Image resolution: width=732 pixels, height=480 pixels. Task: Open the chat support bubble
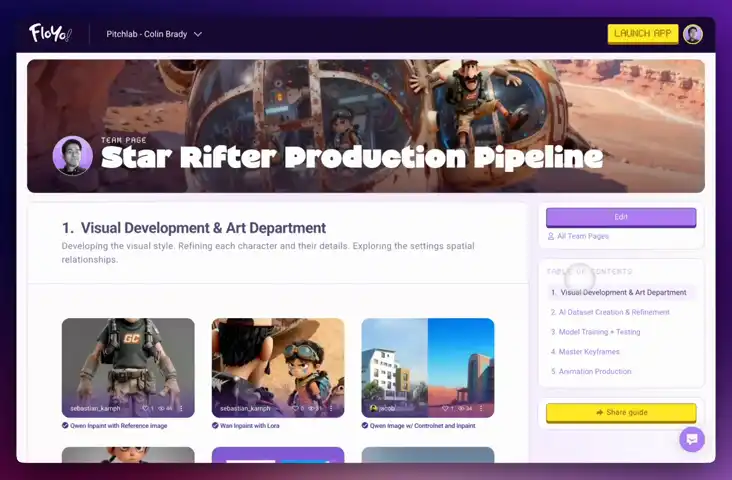coord(692,439)
